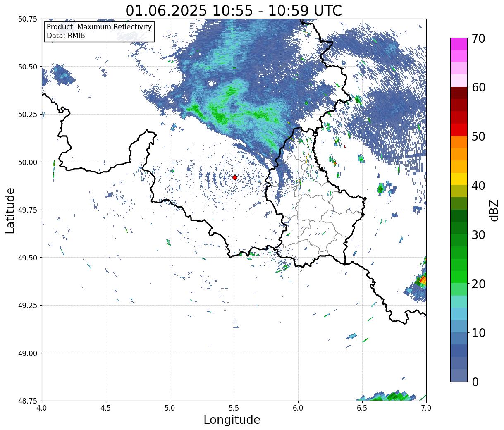Click the colorbar tick label 20
Image resolution: width=504 pixels, height=430 pixels.
[478, 284]
